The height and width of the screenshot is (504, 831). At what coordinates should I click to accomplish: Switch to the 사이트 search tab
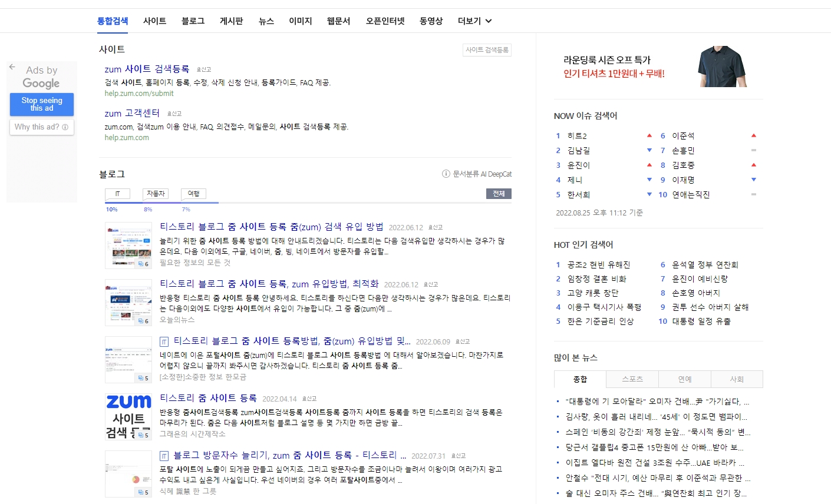(x=155, y=21)
